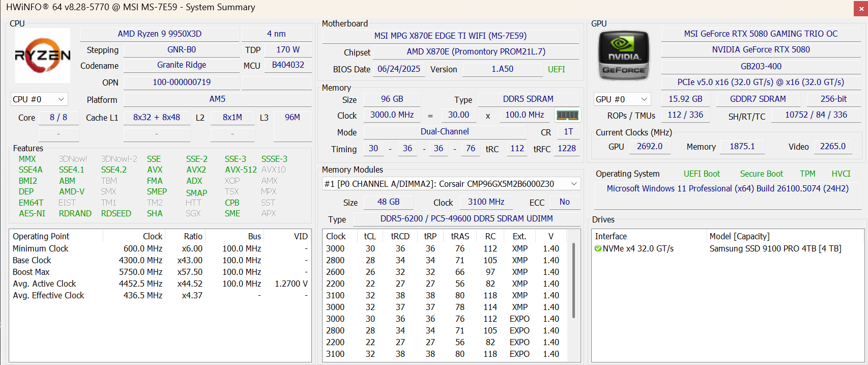Click the AMD Ryzen logo image
Viewport: 868px width, 365px height.
point(43,55)
